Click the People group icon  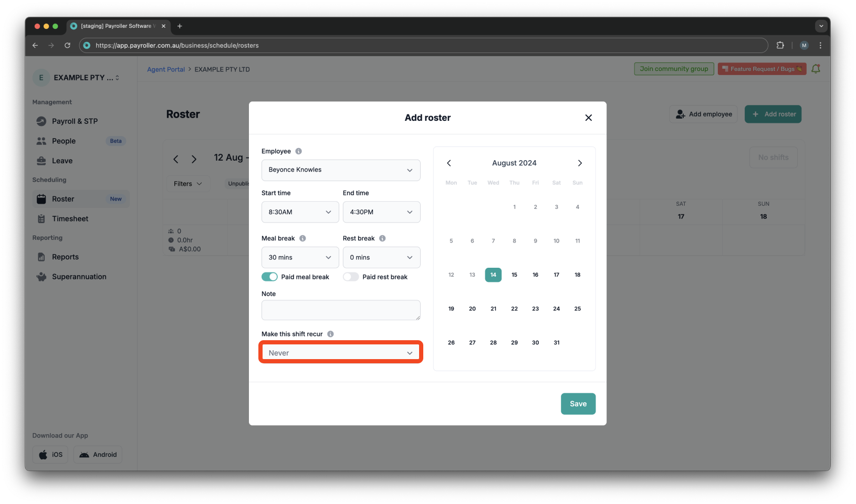pos(41,141)
